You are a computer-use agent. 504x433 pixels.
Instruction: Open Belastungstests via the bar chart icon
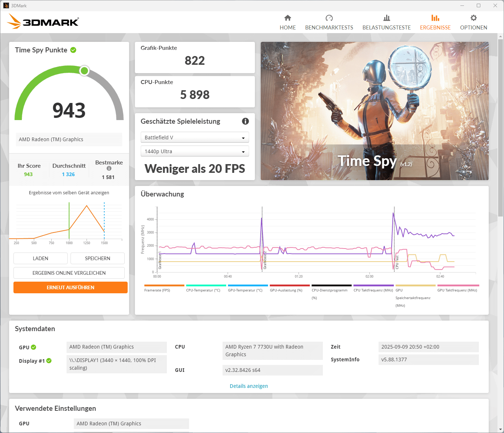(387, 18)
